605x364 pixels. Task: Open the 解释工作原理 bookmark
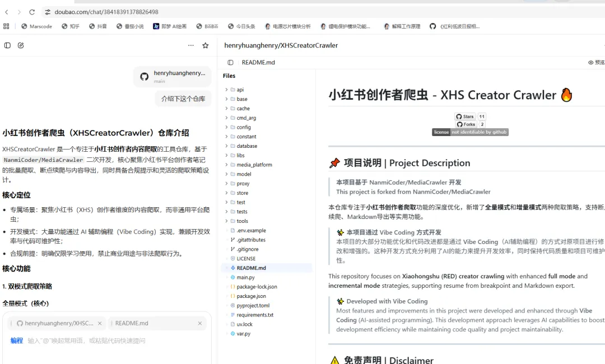402,26
